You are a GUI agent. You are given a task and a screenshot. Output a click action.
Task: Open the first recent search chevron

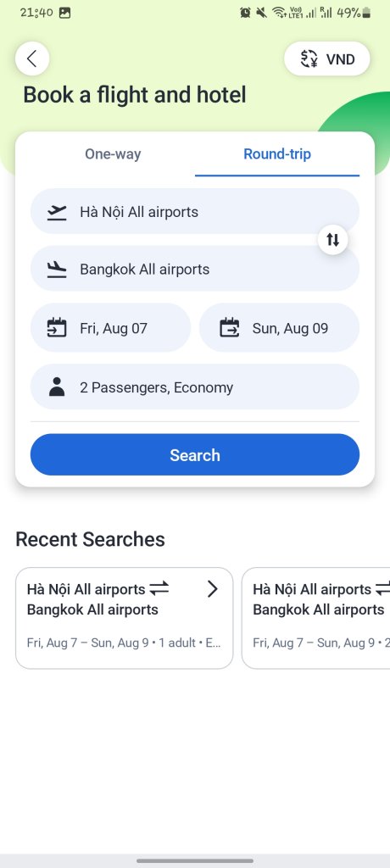tap(212, 590)
